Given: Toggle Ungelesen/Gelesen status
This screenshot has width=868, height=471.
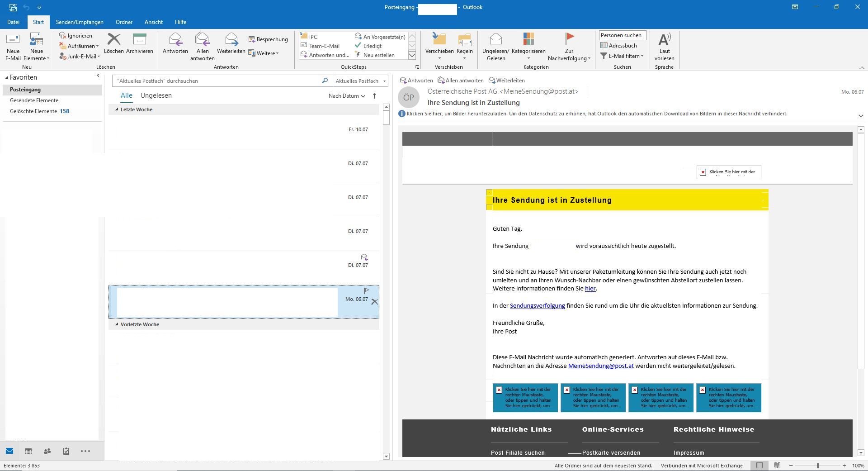Looking at the screenshot, I should click(496, 47).
